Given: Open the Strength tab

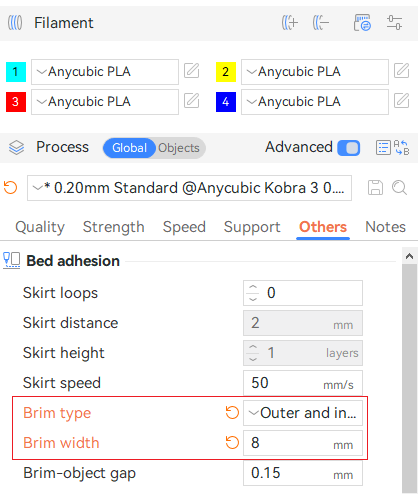Looking at the screenshot, I should pyautogui.click(x=114, y=227).
